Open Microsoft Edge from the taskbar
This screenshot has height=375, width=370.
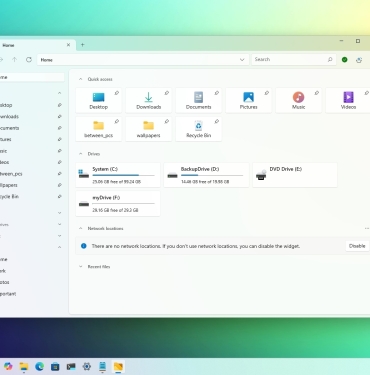point(40,367)
